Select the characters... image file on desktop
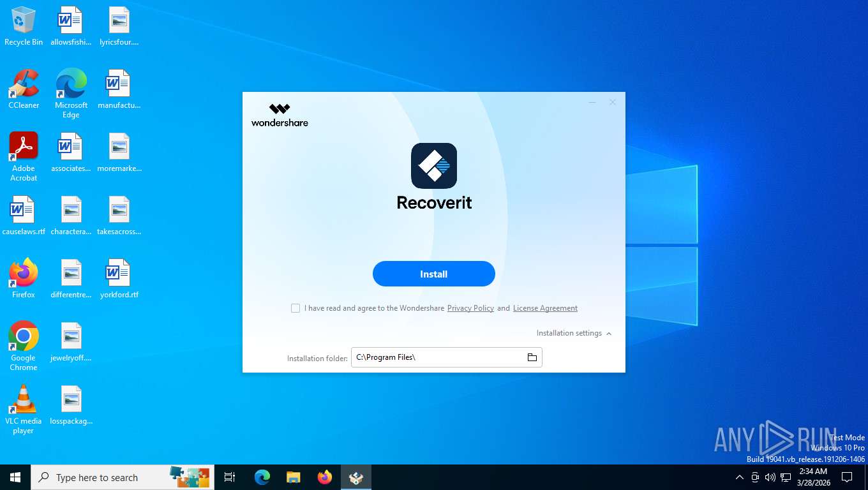Image resolution: width=868 pixels, height=490 pixels. [x=71, y=216]
